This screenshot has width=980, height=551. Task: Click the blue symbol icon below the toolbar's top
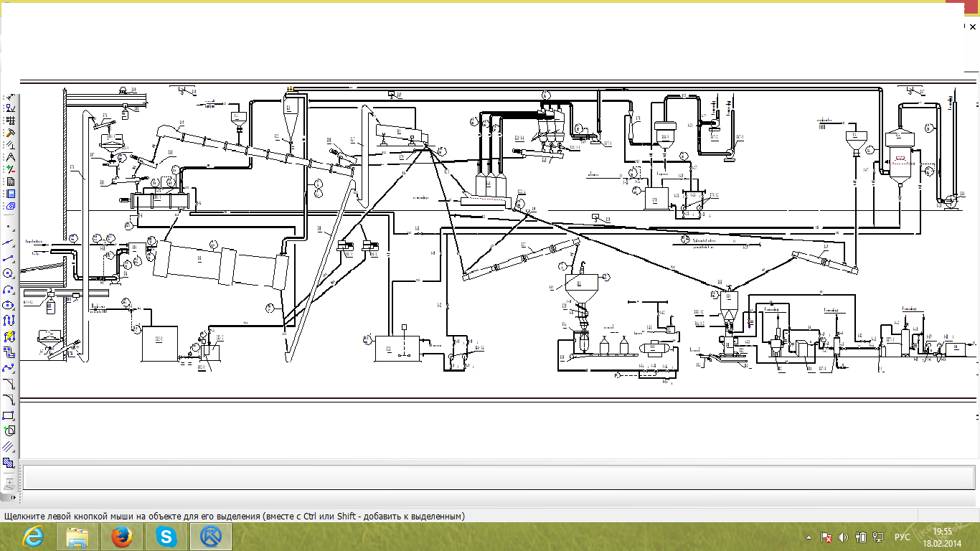11,108
